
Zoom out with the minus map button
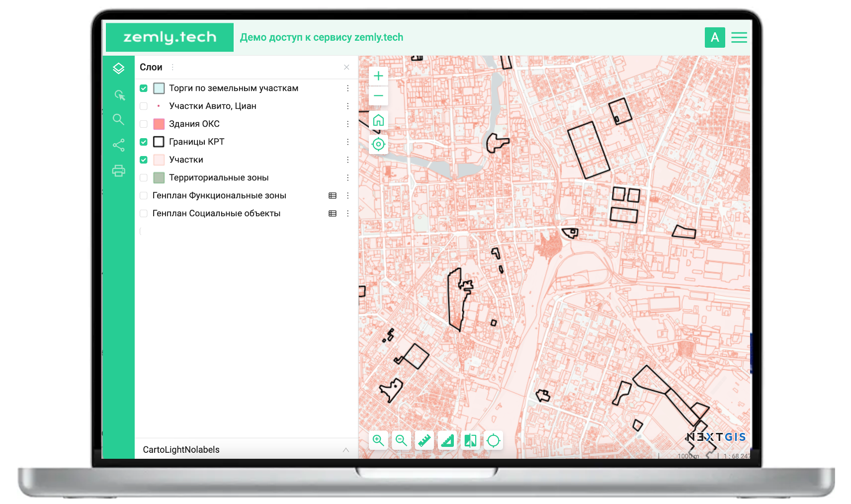[378, 95]
